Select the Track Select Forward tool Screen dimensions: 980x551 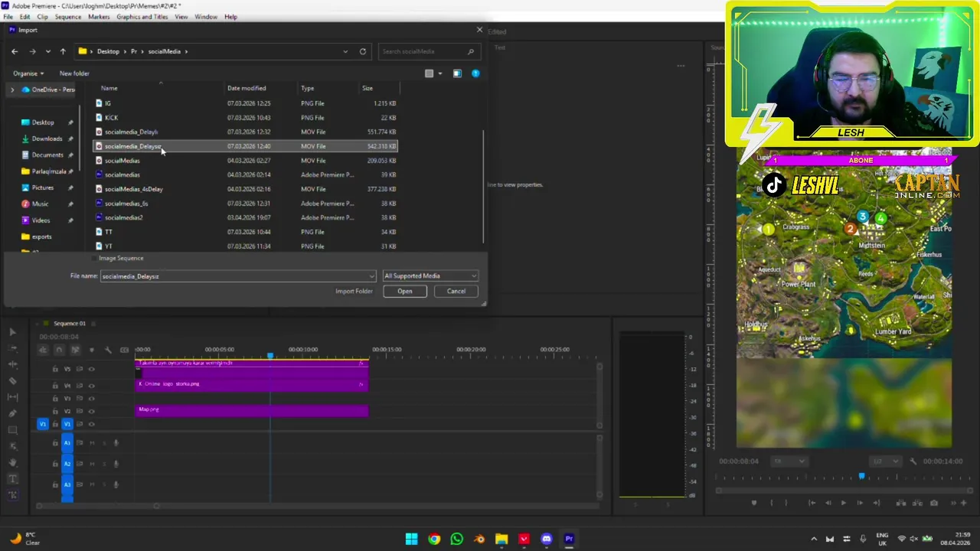[12, 348]
